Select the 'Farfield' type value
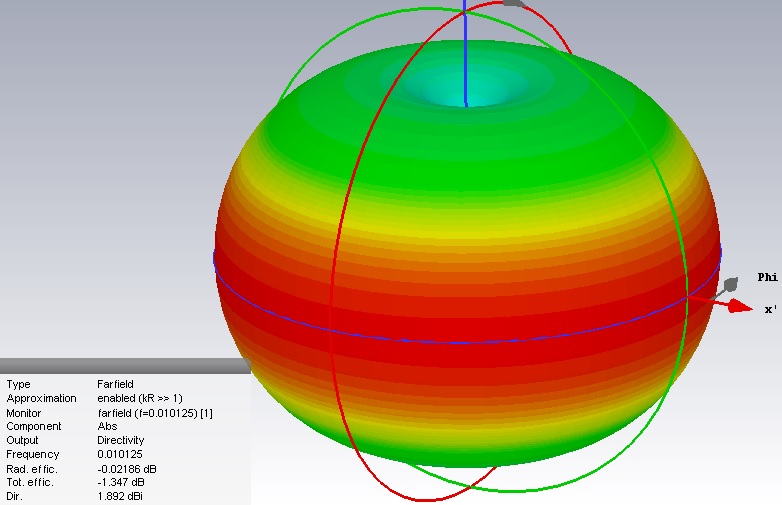Image resolution: width=782 pixels, height=505 pixels. tap(115, 384)
